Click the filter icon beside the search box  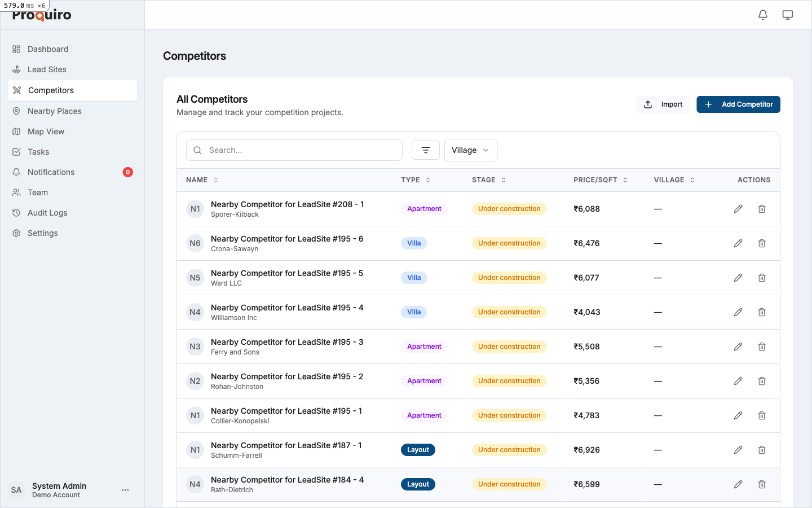(426, 150)
